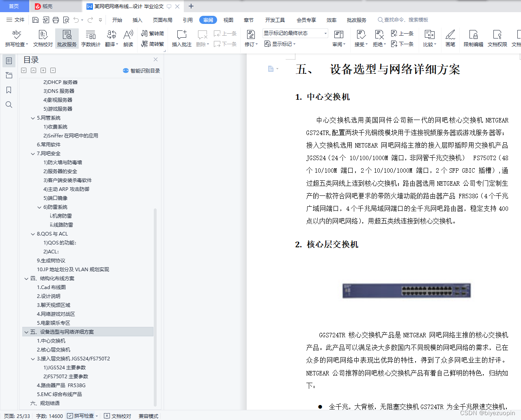
Task: Open restrict editing 限制编辑
Action: [x=474, y=39]
